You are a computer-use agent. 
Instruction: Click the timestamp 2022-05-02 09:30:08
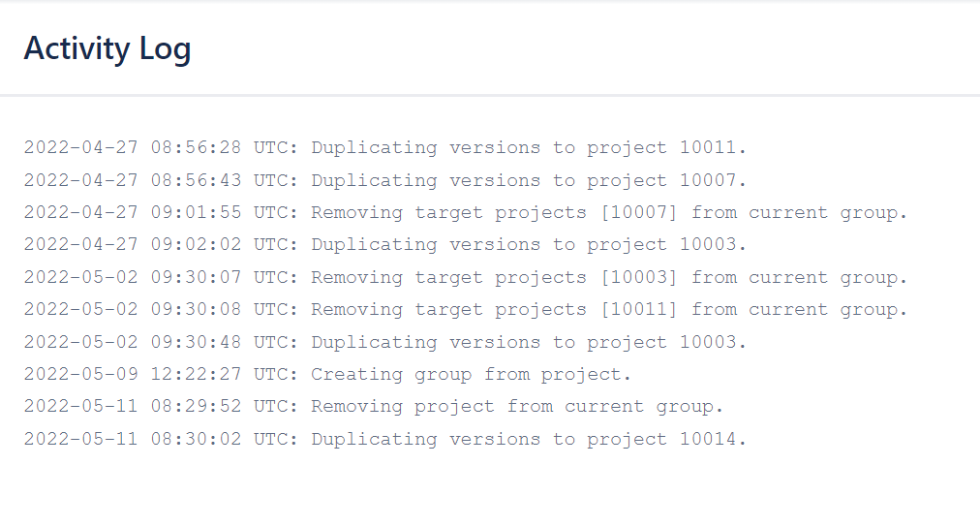134,310
